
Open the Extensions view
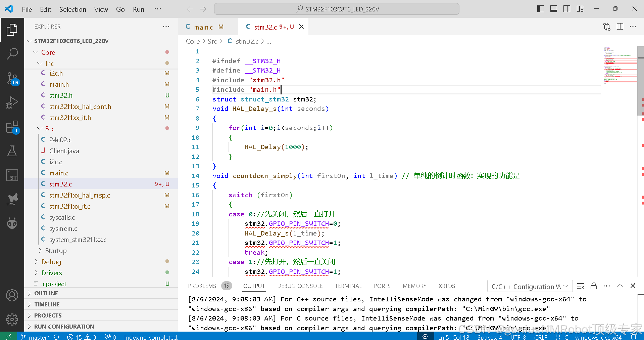tap(12, 127)
